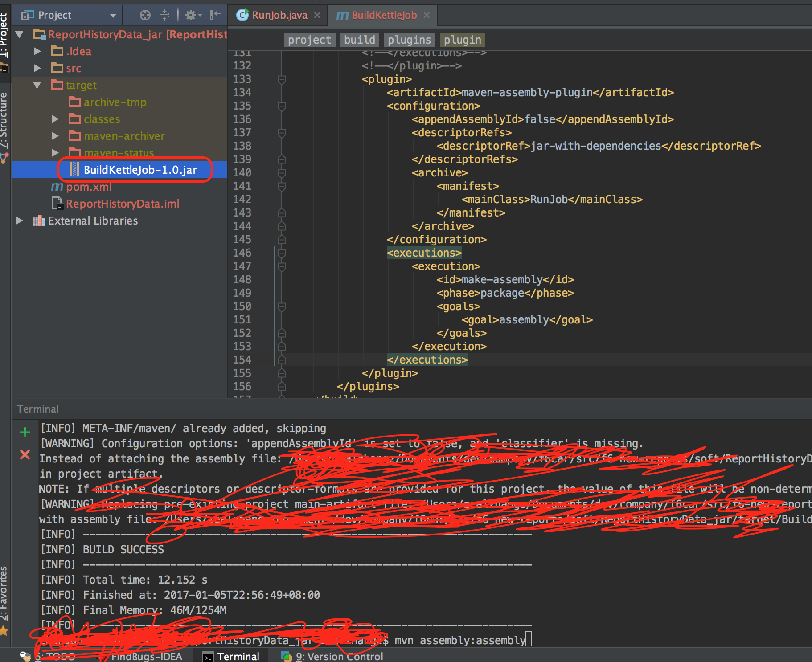Click the target folder icon
The width and height of the screenshot is (812, 662).
tap(57, 85)
